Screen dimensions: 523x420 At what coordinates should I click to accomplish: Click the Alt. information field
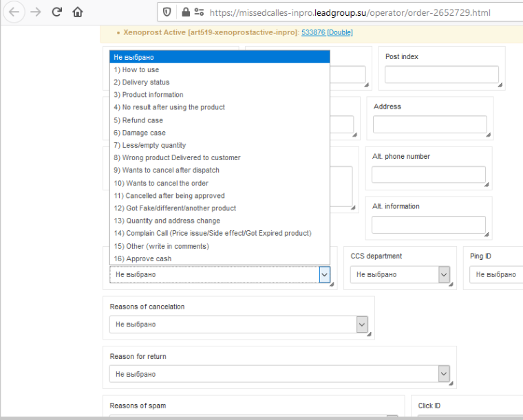429,225
